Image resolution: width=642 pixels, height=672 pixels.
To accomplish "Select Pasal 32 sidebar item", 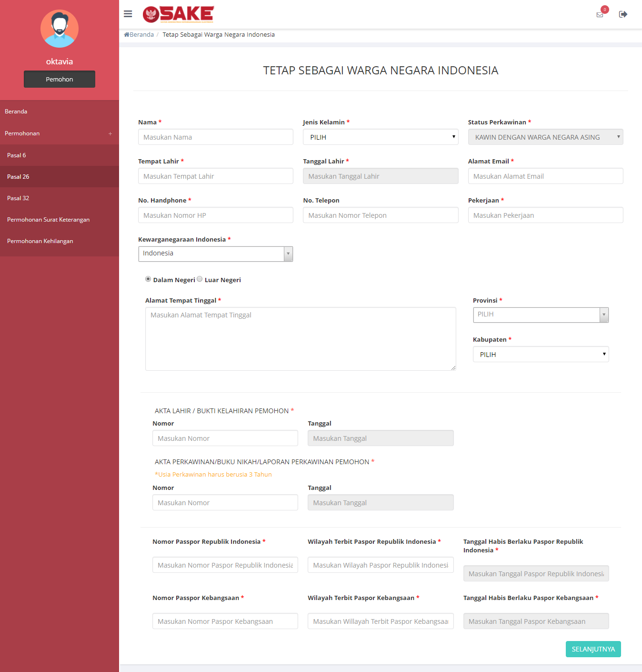I will (18, 198).
